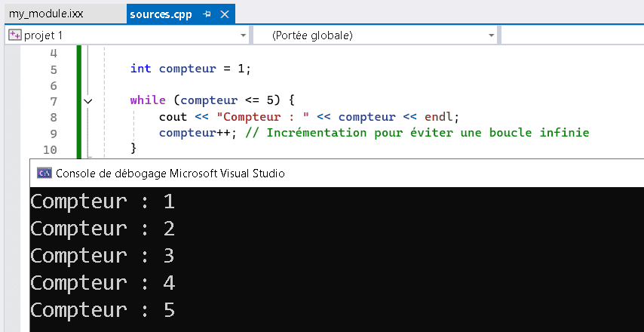Click the endl identifier on line 8
The width and height of the screenshot is (644, 332).
click(x=438, y=117)
